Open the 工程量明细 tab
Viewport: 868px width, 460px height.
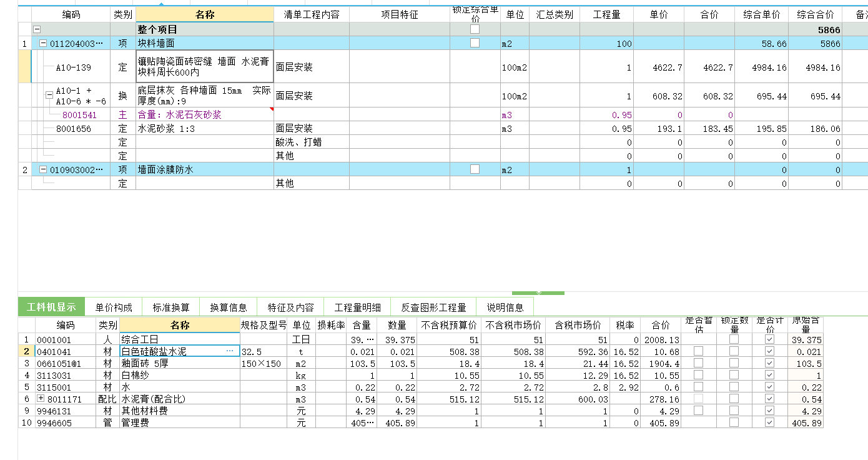(x=357, y=307)
